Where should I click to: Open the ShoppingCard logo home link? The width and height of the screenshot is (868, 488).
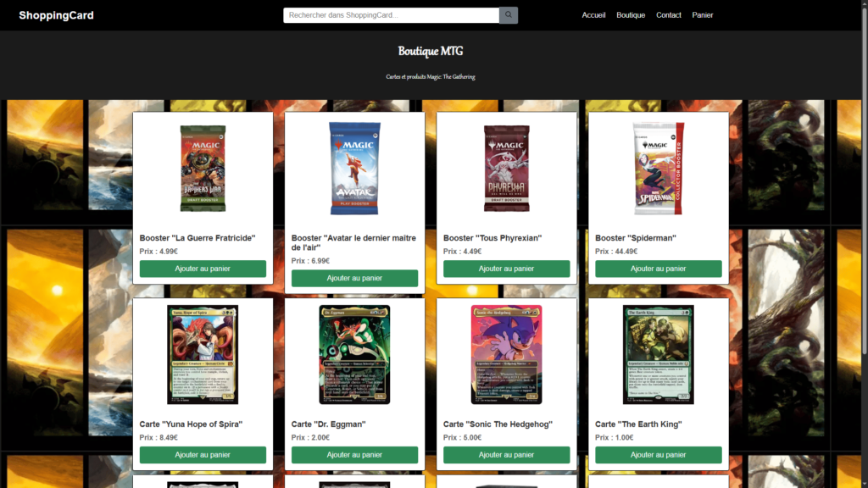click(56, 15)
